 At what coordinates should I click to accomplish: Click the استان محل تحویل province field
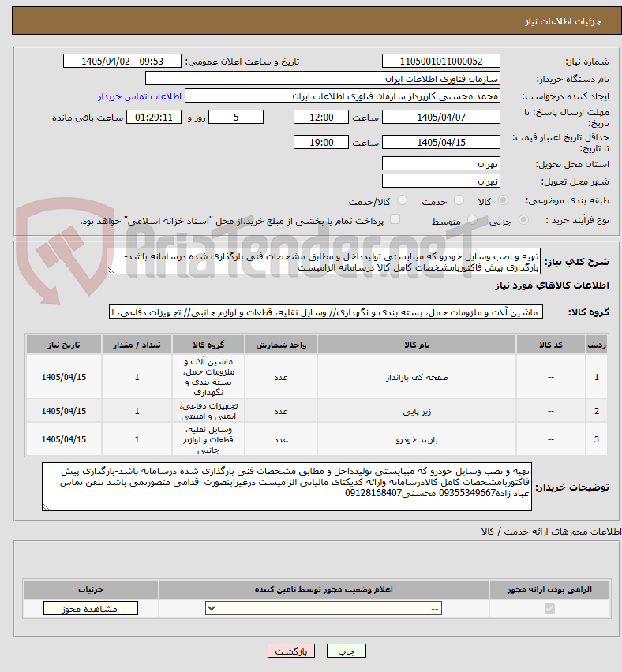pyautogui.click(x=441, y=164)
